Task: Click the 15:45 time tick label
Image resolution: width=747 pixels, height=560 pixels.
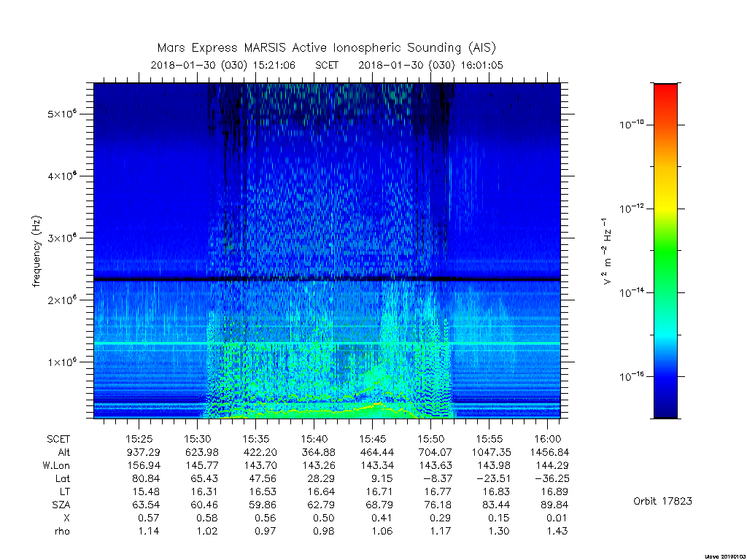Action: [373, 439]
